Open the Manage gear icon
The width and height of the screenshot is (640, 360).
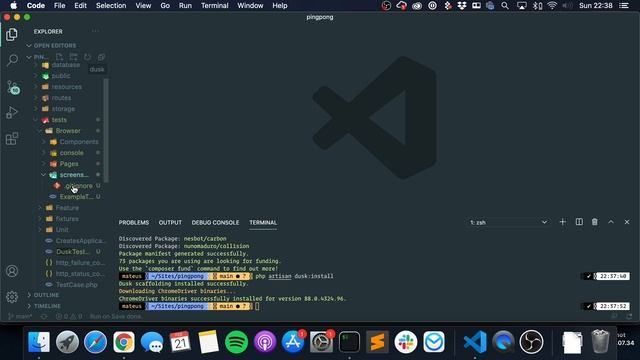(12, 297)
